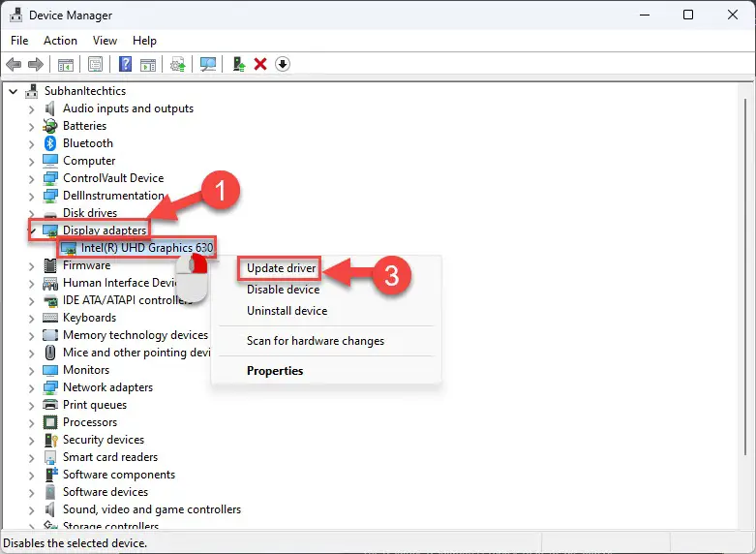Click the red X Uninstall device icon

[260, 64]
